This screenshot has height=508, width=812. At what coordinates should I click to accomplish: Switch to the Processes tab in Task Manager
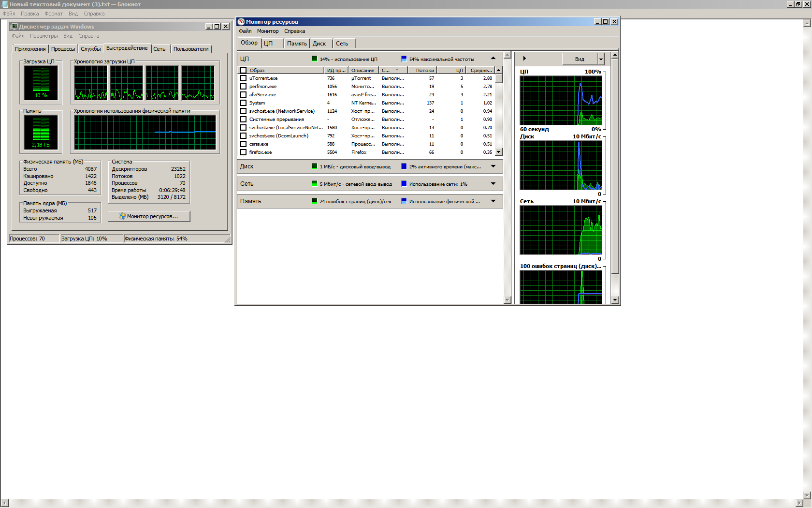(63, 49)
